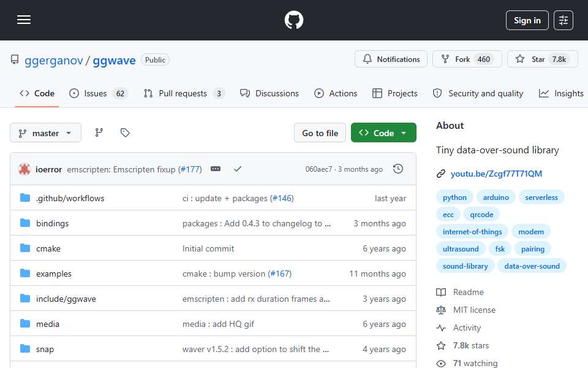Open pull request #146 link

[282, 198]
